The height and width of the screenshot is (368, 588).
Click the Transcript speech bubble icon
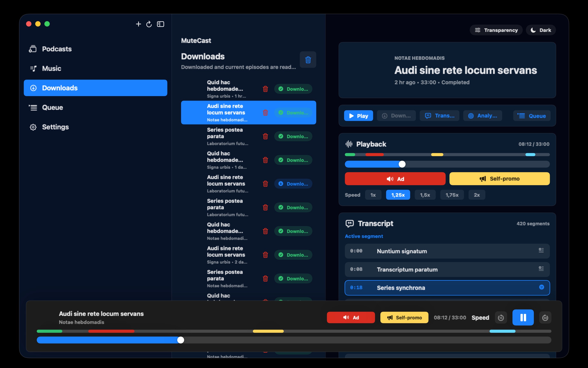tap(350, 223)
